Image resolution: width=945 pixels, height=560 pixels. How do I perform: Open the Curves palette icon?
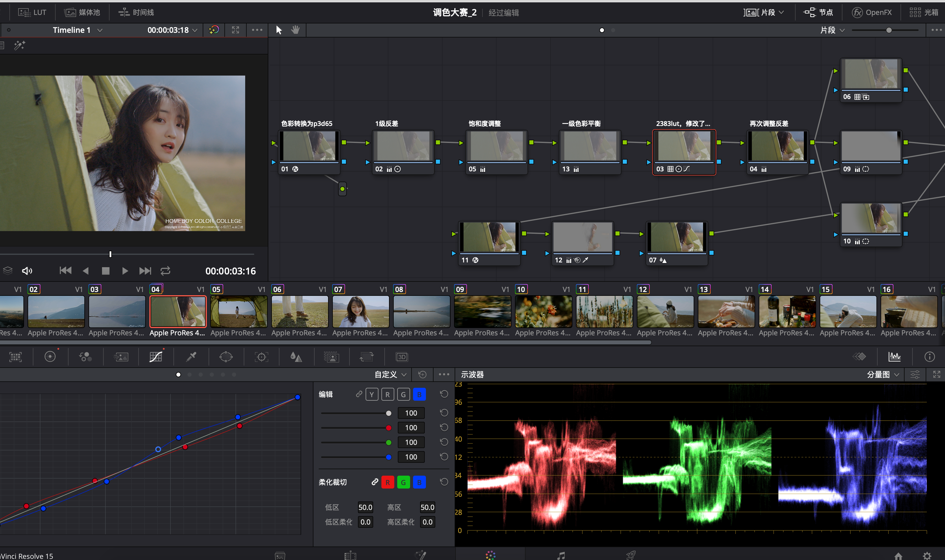click(x=156, y=357)
